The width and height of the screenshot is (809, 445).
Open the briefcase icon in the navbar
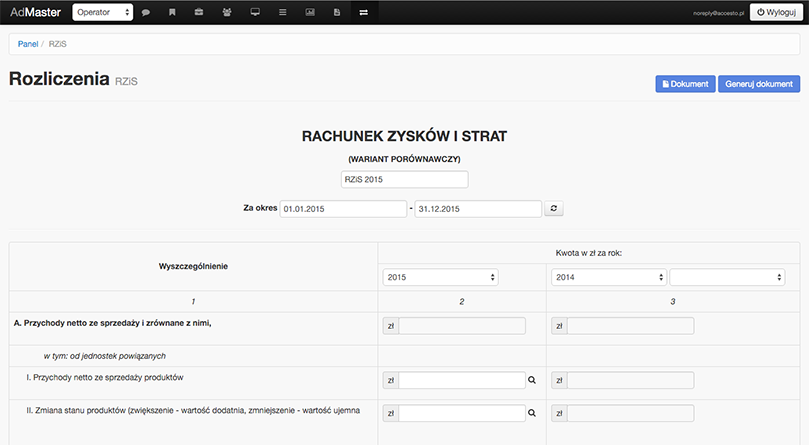click(199, 12)
